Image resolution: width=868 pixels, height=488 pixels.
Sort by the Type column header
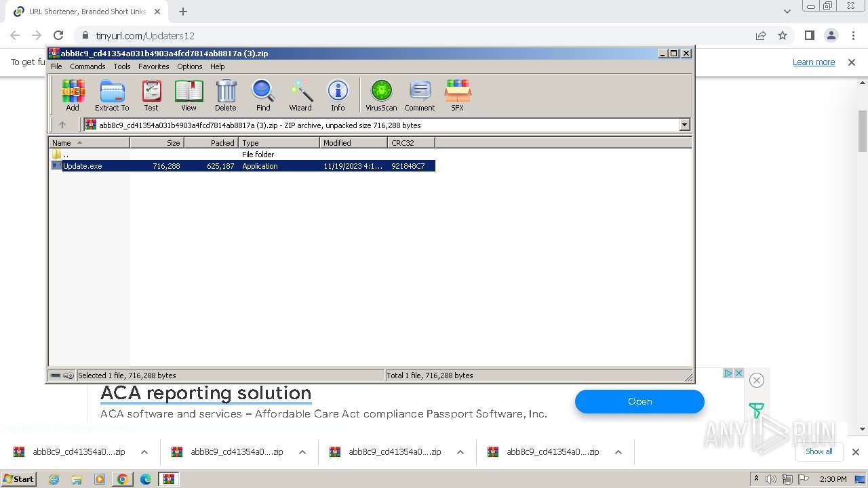279,143
